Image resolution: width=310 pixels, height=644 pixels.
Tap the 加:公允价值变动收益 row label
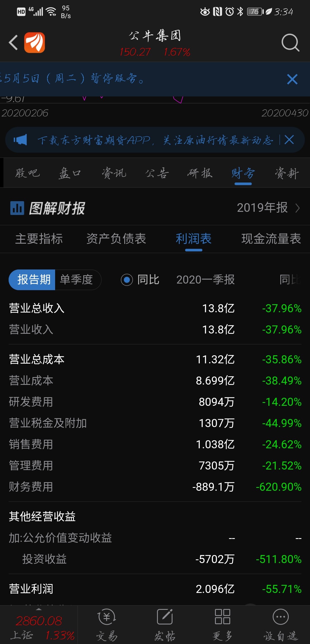tap(60, 538)
